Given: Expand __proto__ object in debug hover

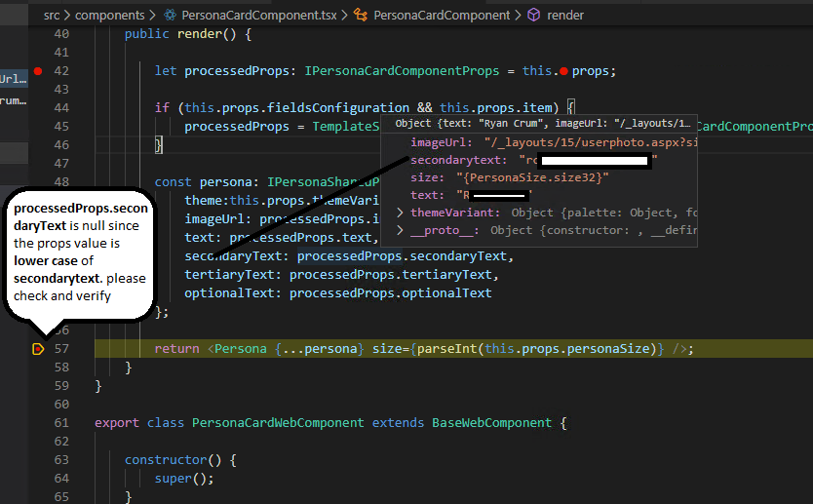Looking at the screenshot, I should (x=400, y=230).
